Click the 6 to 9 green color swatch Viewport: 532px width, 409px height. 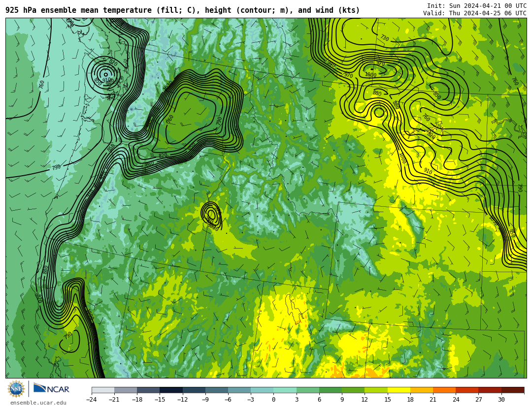click(x=331, y=390)
